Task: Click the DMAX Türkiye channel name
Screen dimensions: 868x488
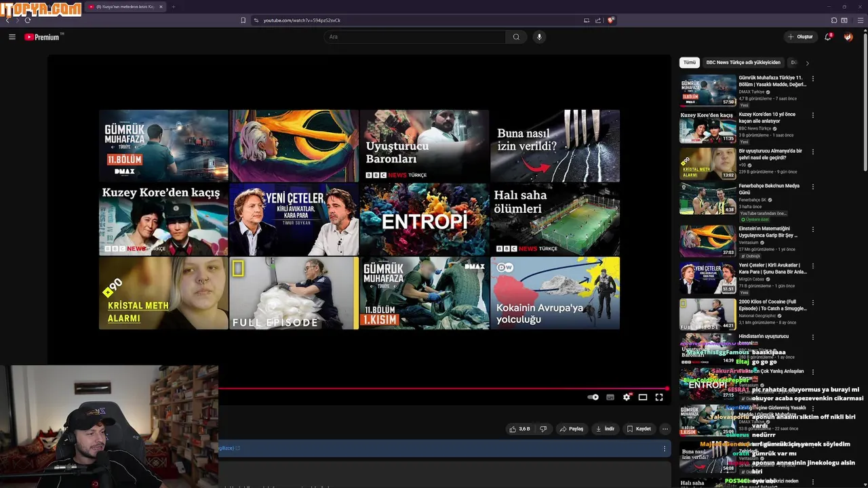Action: coord(751,91)
